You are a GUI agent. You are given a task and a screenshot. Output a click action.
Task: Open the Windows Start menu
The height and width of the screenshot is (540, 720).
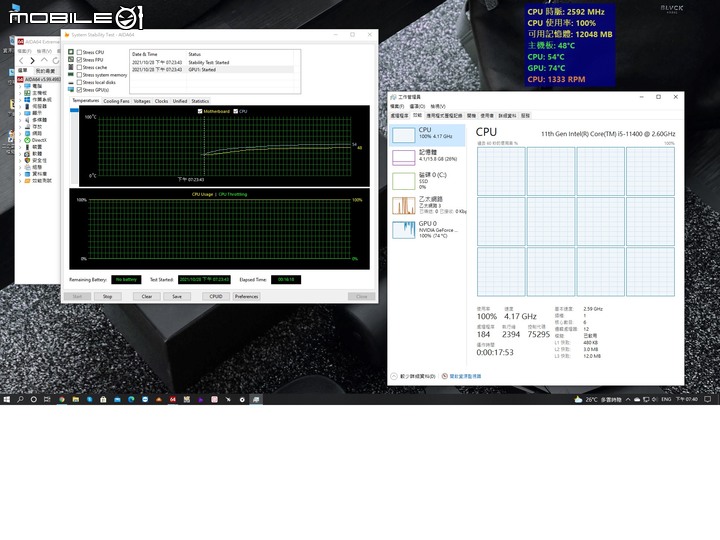click(6, 399)
